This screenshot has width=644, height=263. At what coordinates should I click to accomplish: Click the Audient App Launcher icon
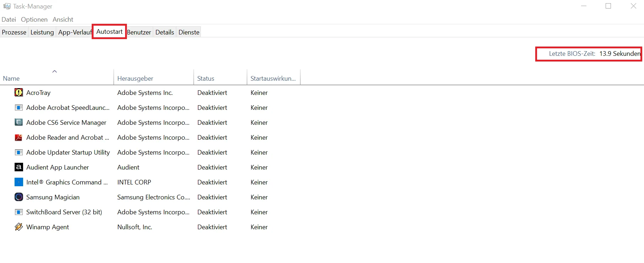click(19, 167)
